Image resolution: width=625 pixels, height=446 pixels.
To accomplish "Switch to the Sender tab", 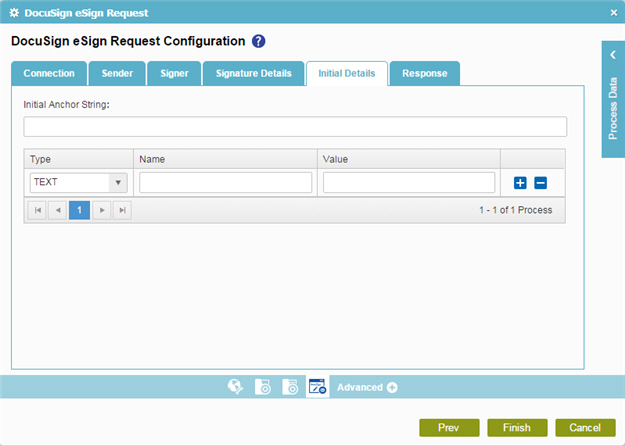I will click(117, 73).
